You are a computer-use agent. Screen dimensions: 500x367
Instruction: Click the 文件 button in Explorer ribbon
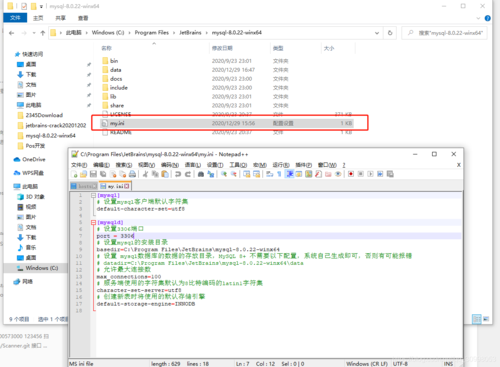15,18
